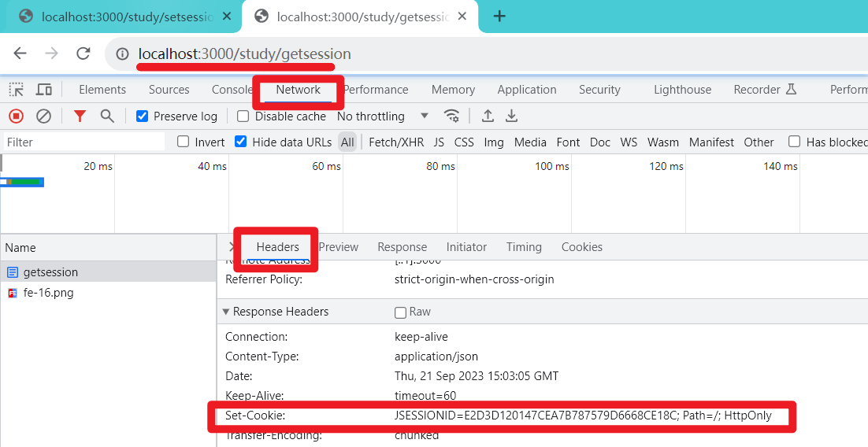Collapse the Response Headers section
The height and width of the screenshot is (447, 868).
click(x=227, y=312)
